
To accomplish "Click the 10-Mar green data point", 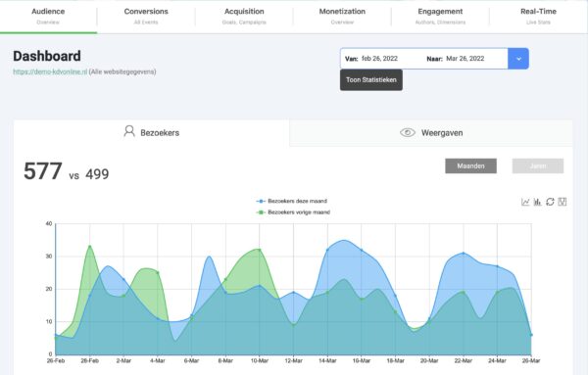I will 260,250.
